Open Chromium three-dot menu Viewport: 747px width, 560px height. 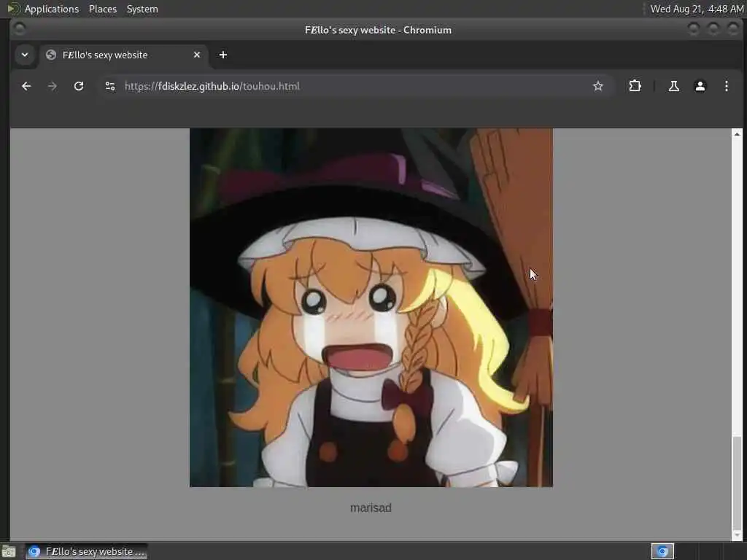[726, 86]
